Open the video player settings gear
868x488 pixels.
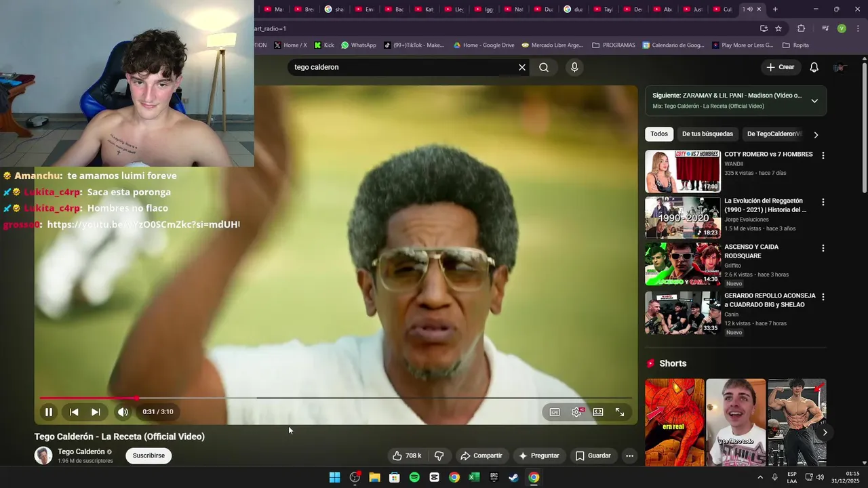coord(576,411)
